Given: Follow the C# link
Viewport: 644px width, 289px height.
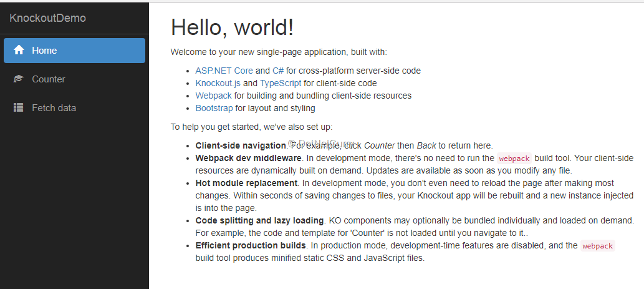Looking at the screenshot, I should 278,71.
